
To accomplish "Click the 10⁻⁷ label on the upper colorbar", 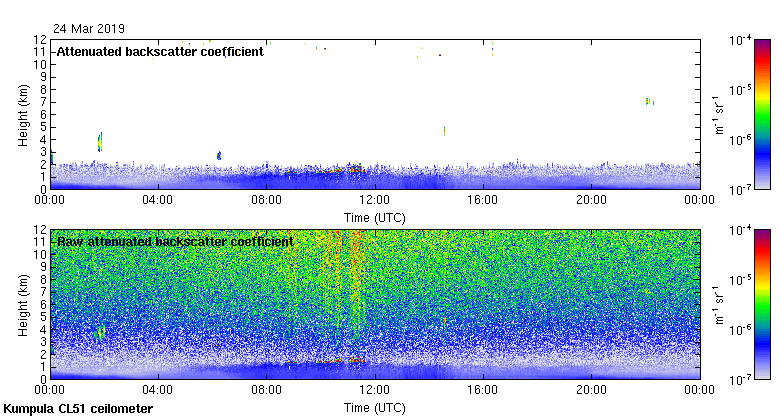I will coord(740,190).
